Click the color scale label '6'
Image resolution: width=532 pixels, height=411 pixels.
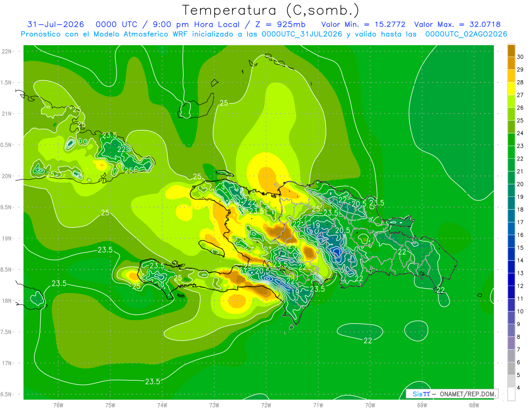(518, 362)
